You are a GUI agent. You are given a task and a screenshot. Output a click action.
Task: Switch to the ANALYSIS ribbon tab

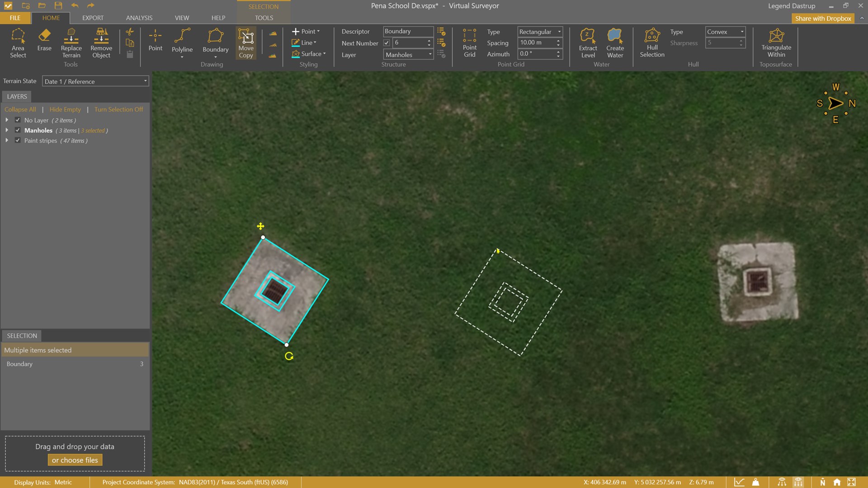(x=139, y=18)
